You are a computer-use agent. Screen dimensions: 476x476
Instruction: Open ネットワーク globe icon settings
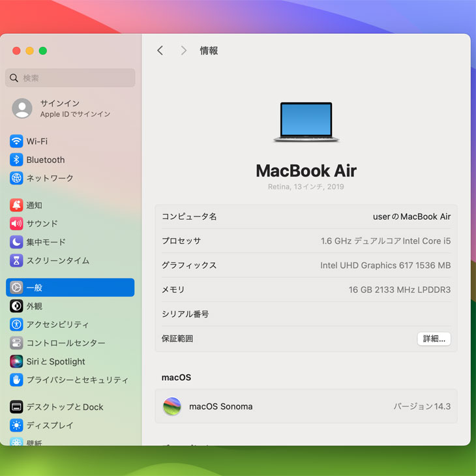16,178
